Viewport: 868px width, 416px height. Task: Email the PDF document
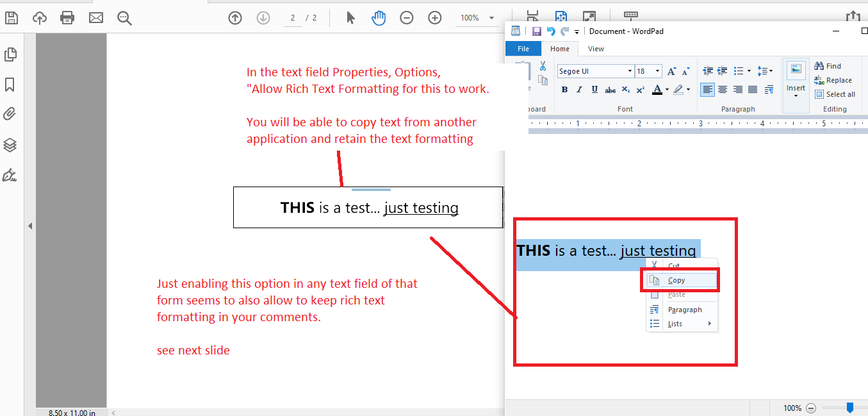point(96,17)
